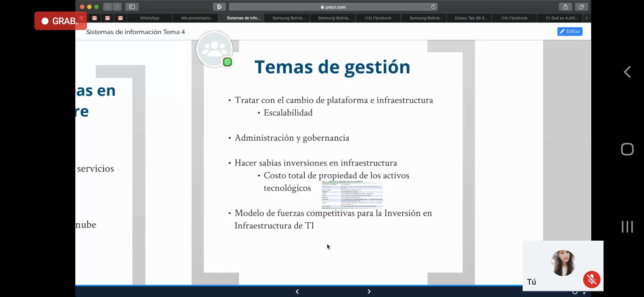Viewport: 644px width, 297px height.
Task: Open the Safari share menu
Action: coord(565,7)
